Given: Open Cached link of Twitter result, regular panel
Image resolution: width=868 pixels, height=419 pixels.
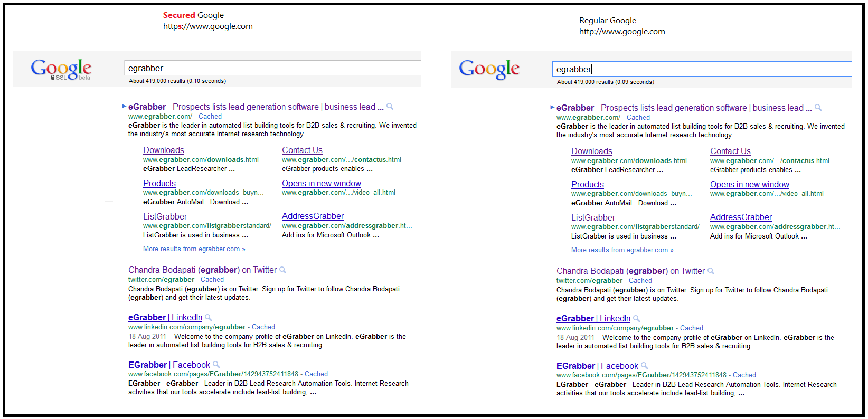Looking at the screenshot, I should (x=640, y=281).
